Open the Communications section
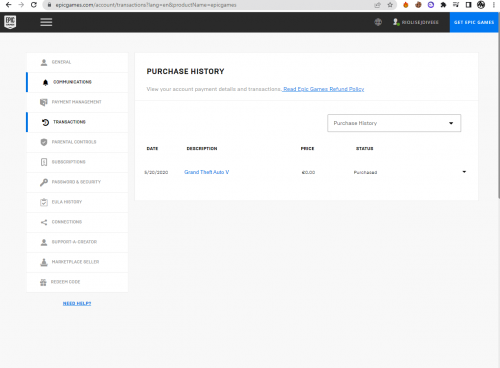500x368 pixels. tap(77, 82)
